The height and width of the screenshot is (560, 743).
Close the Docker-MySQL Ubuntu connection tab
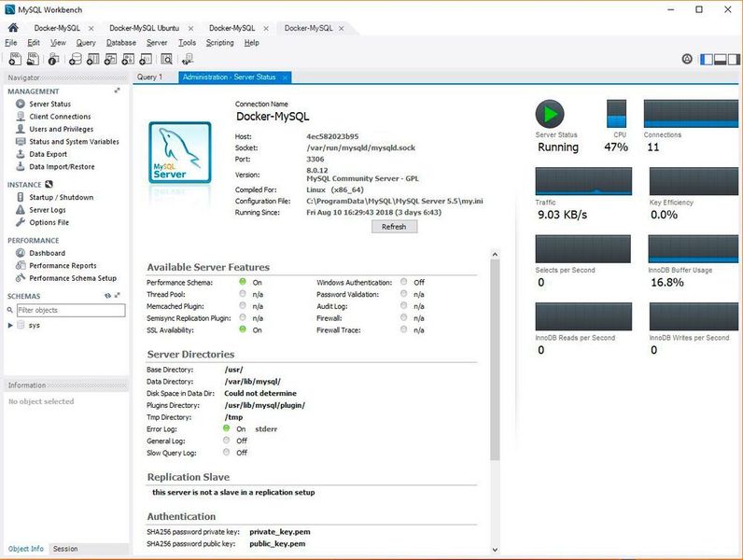(191, 28)
